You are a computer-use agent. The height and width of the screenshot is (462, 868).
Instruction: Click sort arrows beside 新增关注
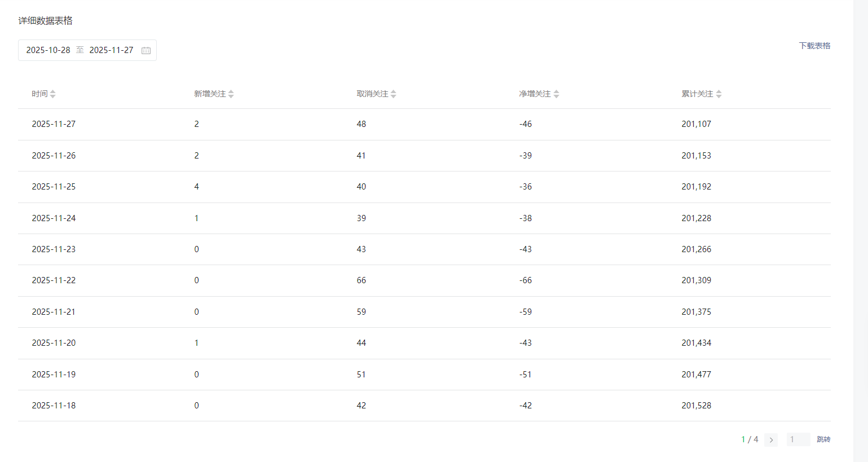(x=231, y=94)
